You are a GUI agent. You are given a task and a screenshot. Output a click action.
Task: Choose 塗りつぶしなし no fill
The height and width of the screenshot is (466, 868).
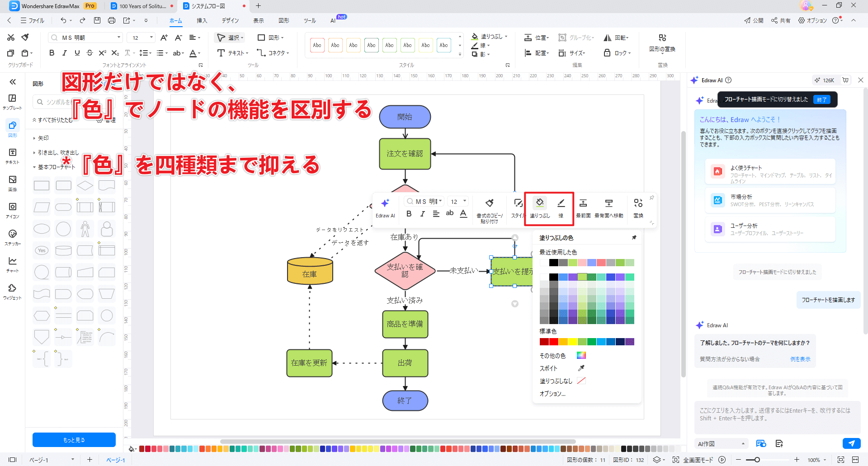coord(562,381)
